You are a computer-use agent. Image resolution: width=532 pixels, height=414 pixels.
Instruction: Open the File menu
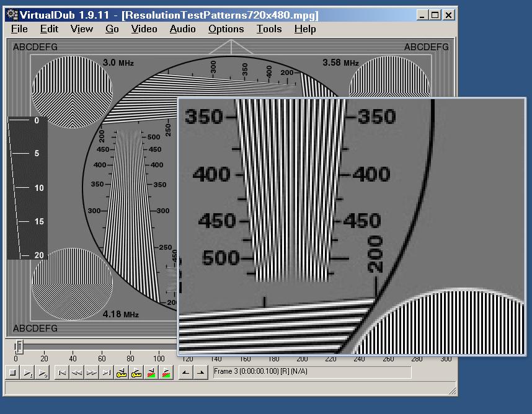(19, 29)
